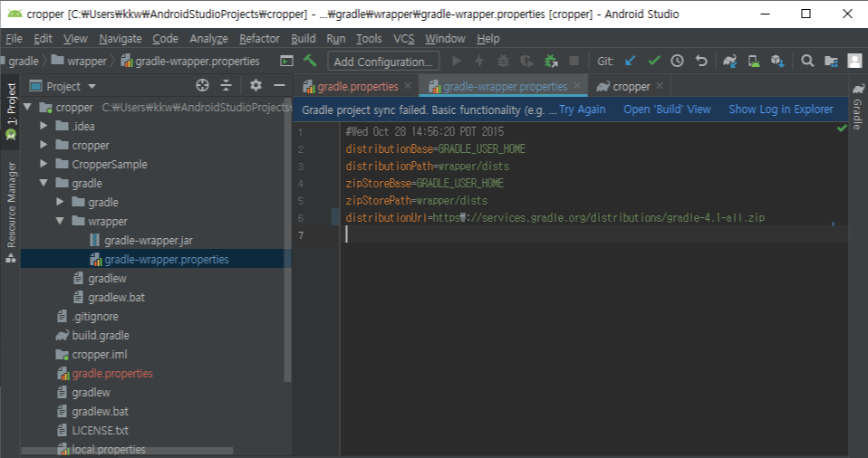Expand the nested gradle folder arrow
The width and height of the screenshot is (868, 458).
[x=61, y=202]
